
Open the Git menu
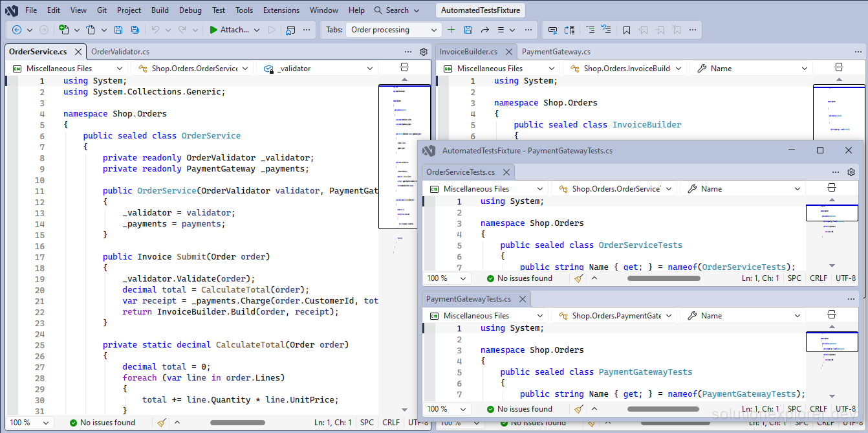(102, 10)
